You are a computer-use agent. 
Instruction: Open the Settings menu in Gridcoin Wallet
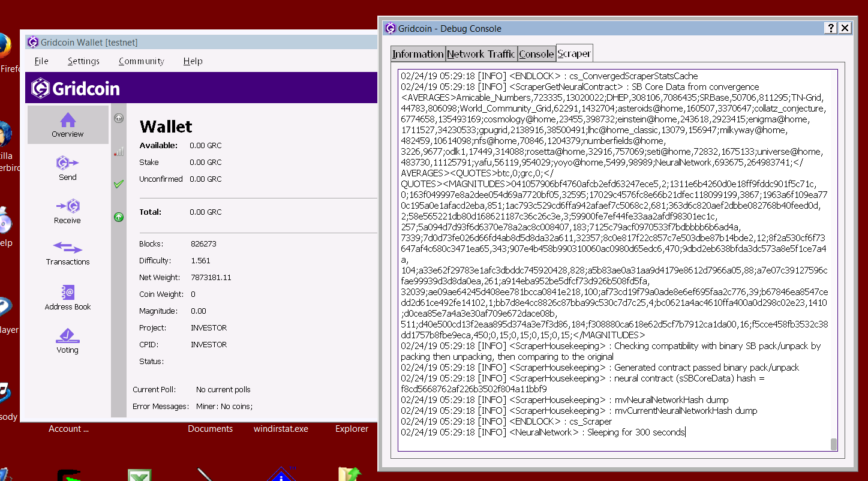coord(83,61)
